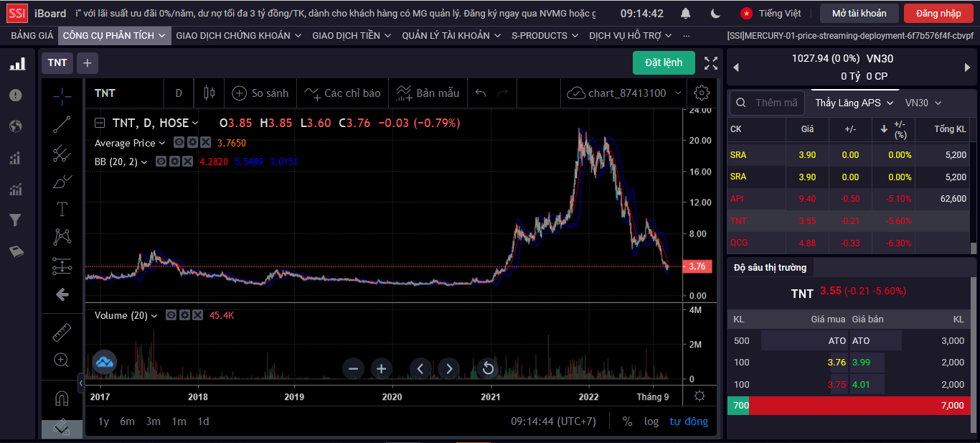Toggle auto scale 'tự động'
980x443 pixels.
[689, 421]
